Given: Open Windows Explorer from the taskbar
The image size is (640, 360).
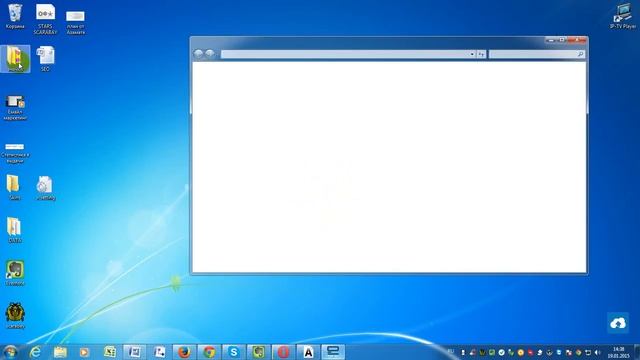Looking at the screenshot, I should [60, 352].
